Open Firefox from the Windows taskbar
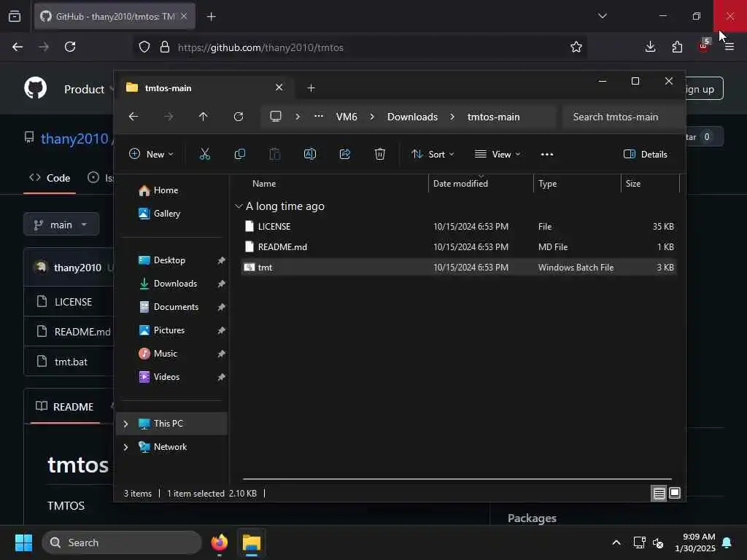 tap(219, 542)
